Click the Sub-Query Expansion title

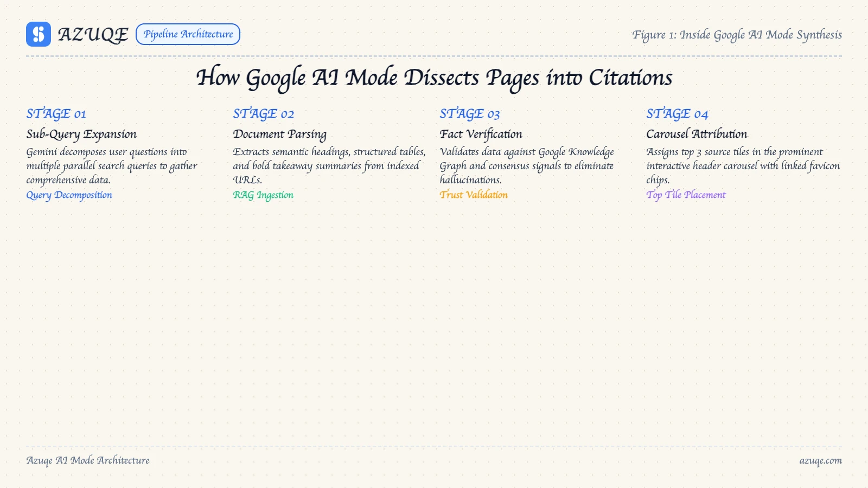click(81, 134)
